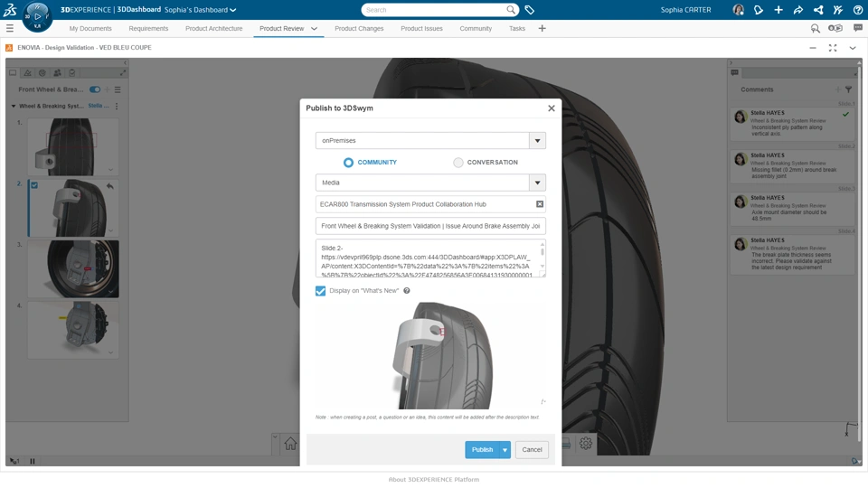
Task: Collapse the left panel with the chevron
Action: point(125,62)
